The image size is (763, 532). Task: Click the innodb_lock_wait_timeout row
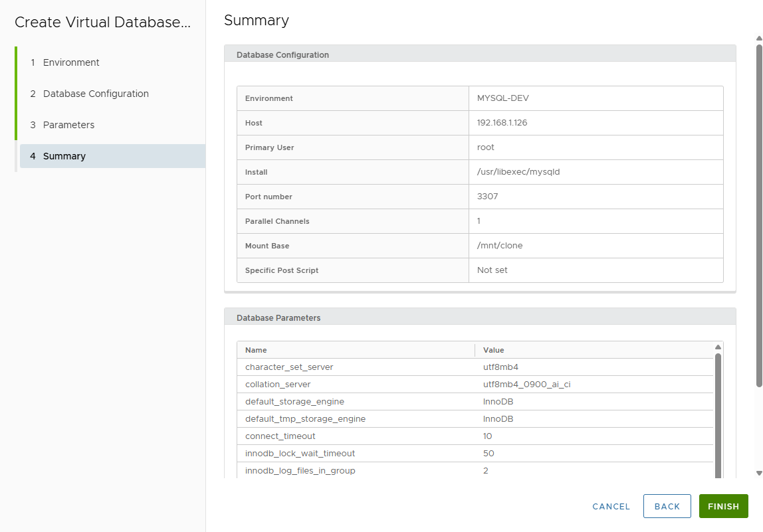pos(300,454)
